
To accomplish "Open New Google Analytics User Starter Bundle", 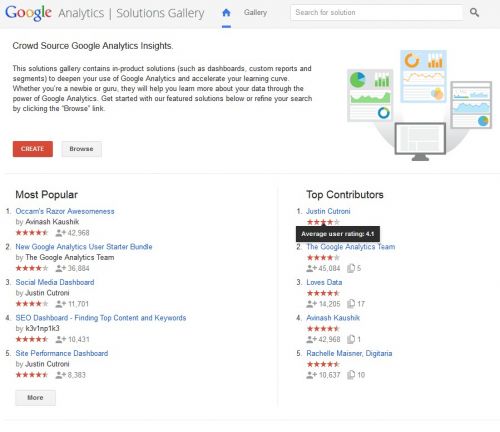I will pyautogui.click(x=84, y=247).
